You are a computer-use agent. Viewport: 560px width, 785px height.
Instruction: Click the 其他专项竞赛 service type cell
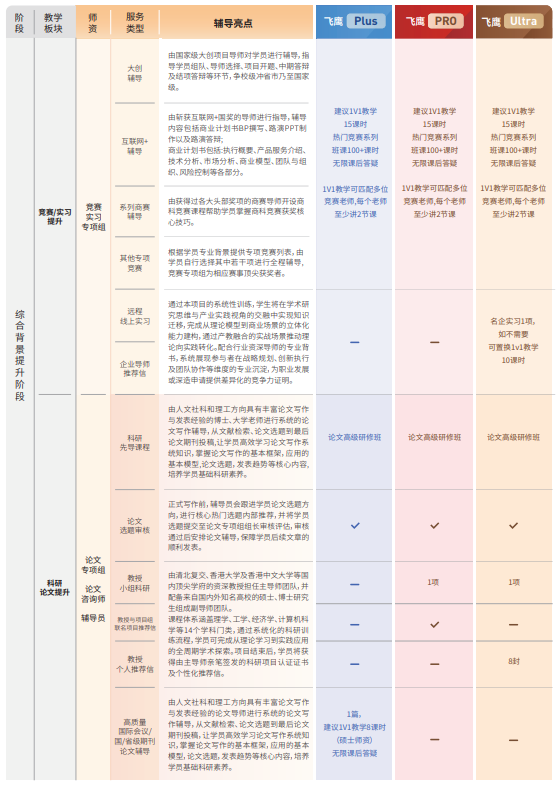pos(135,263)
